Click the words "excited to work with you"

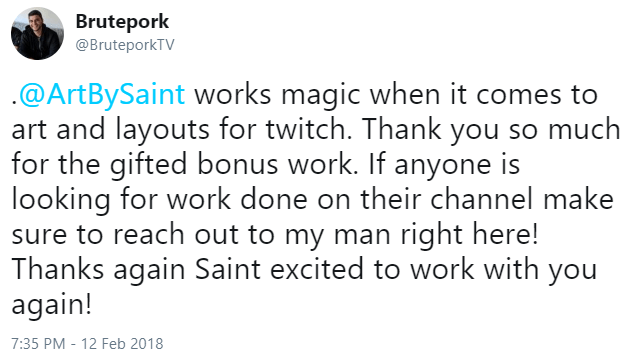[x=434, y=271]
